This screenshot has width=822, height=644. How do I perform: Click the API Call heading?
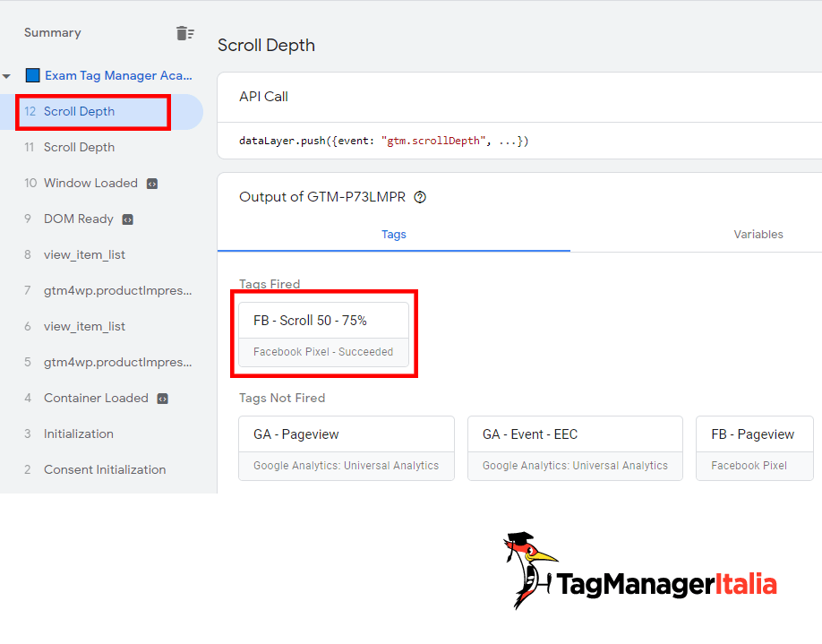(263, 97)
